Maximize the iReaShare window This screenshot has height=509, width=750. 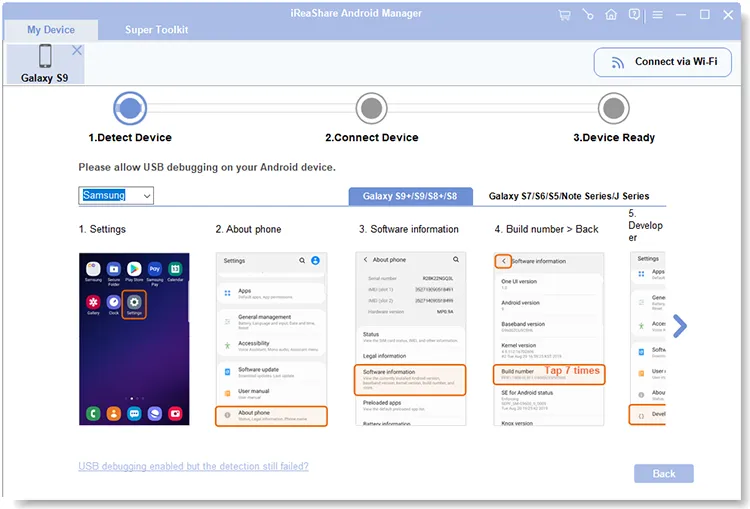pyautogui.click(x=705, y=15)
